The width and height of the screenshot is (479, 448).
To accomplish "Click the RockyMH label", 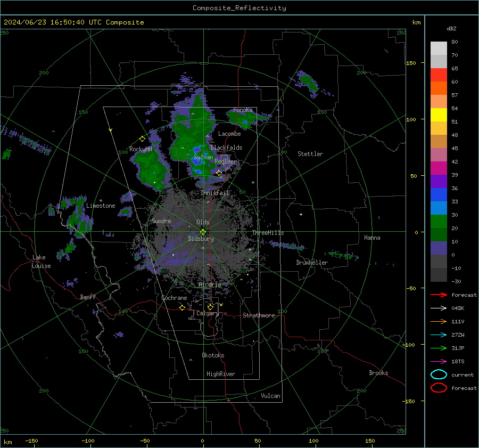I will click(141, 149).
